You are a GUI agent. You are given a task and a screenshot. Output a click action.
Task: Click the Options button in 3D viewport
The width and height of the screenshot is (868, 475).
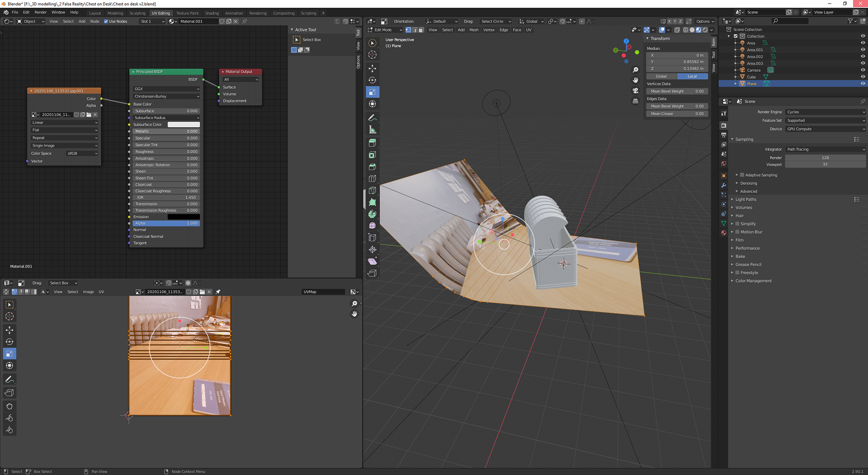click(x=704, y=21)
